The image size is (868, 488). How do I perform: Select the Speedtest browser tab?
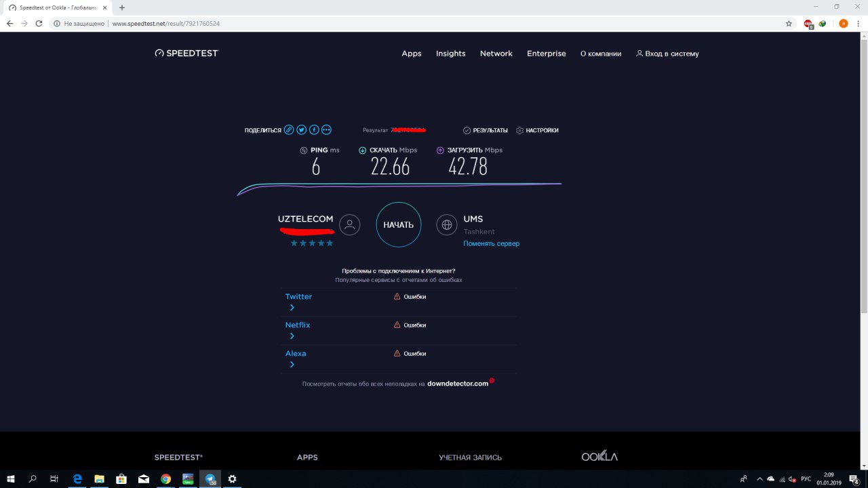pos(58,7)
